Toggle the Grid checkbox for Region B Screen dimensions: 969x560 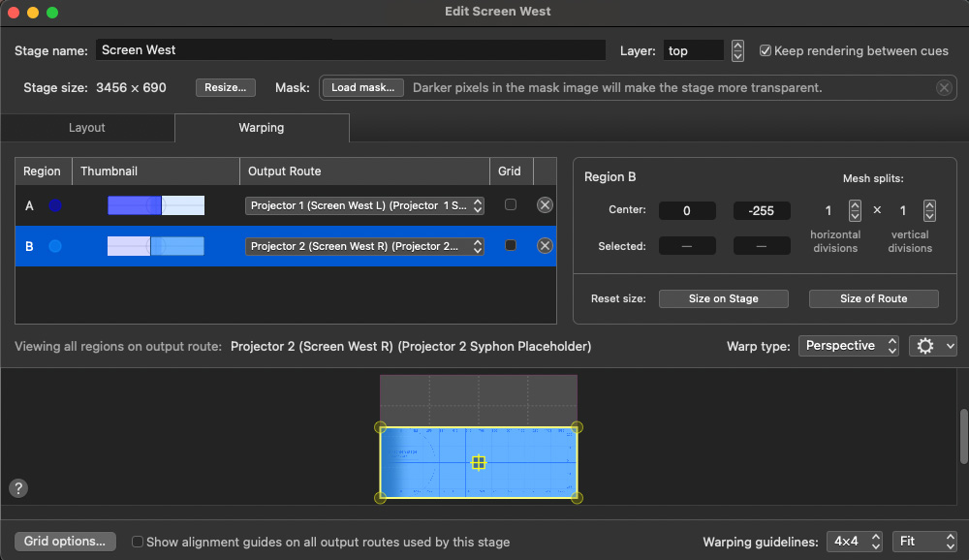[x=513, y=245]
